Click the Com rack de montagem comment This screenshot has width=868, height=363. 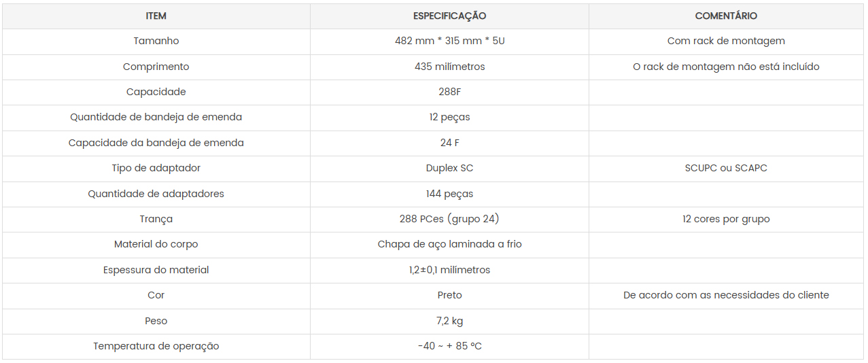coord(726,41)
